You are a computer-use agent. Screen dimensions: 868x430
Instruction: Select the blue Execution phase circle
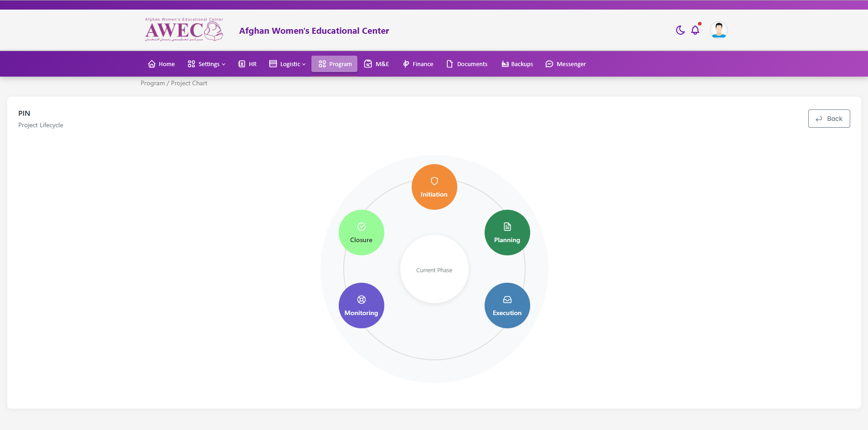pyautogui.click(x=507, y=306)
